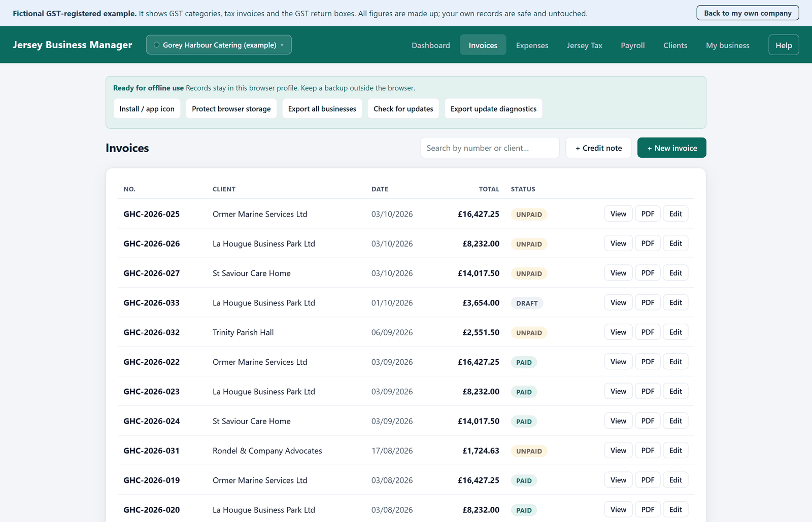812x522 pixels.
Task: Click the Jersey Business Manager title
Action: tap(72, 45)
